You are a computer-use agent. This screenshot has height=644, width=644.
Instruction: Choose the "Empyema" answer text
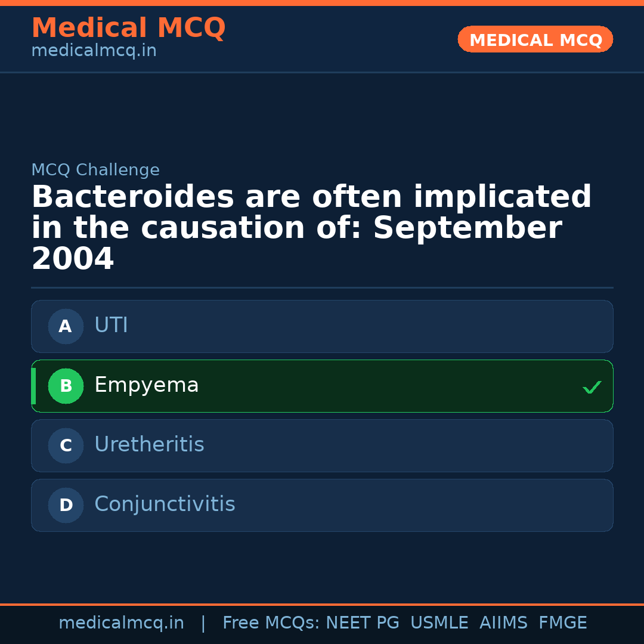146,385
